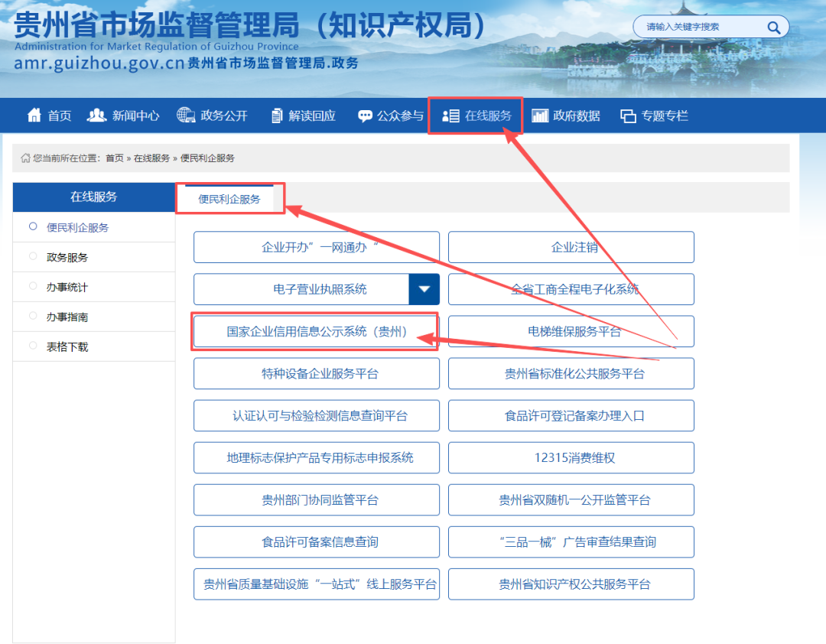Screen dimensions: 826x644
Task: Select the 办事统计 sidebar radio bullet
Action: (33, 286)
